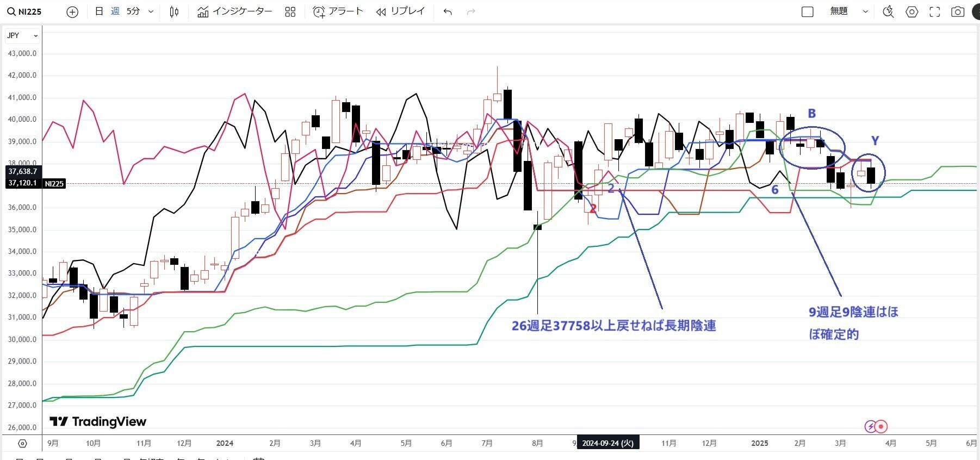Click the TradingView logo on chart
Viewport: 980px width, 460px height.
tap(98, 421)
